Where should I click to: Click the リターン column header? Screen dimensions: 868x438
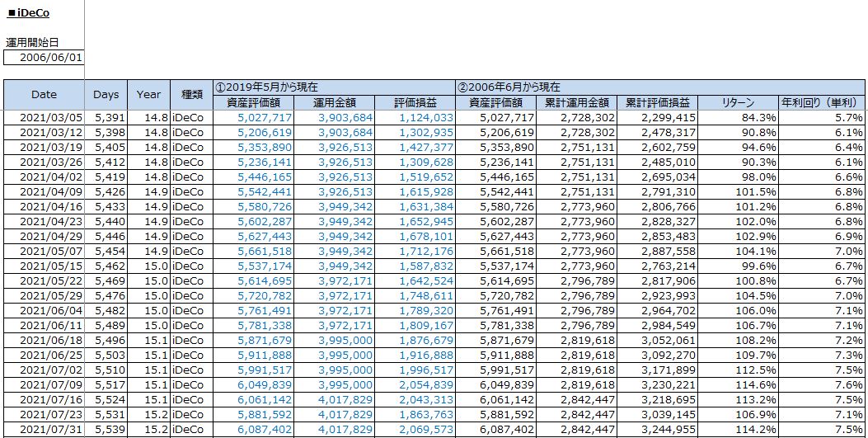(x=737, y=102)
